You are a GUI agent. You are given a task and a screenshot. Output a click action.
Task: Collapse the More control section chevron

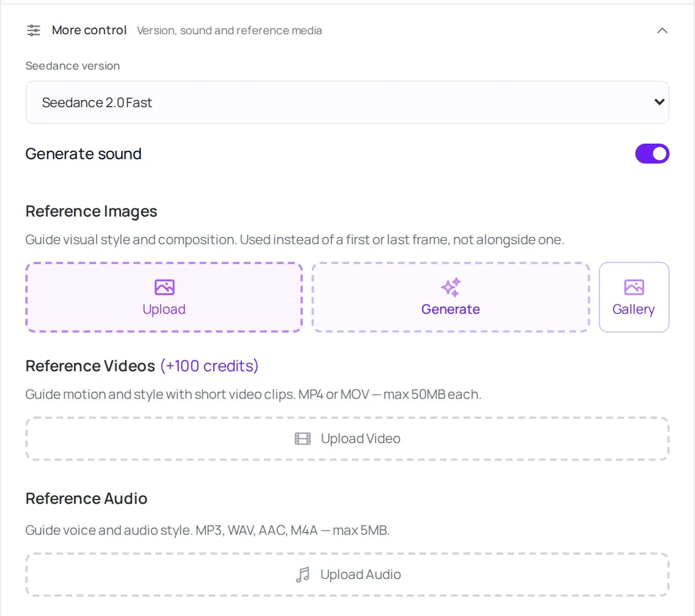(x=663, y=31)
